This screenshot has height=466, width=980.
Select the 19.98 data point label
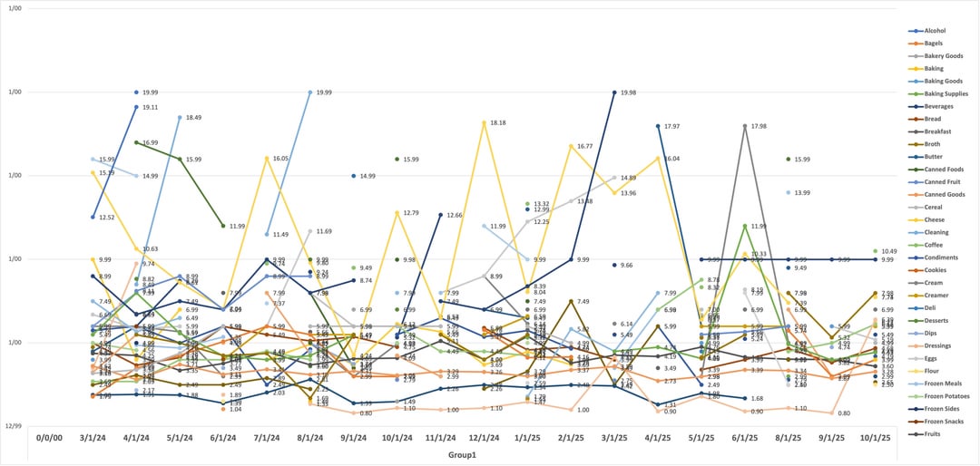click(629, 92)
